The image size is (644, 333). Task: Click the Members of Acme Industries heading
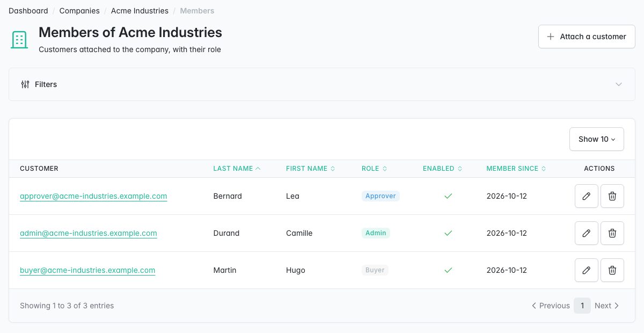(x=130, y=32)
